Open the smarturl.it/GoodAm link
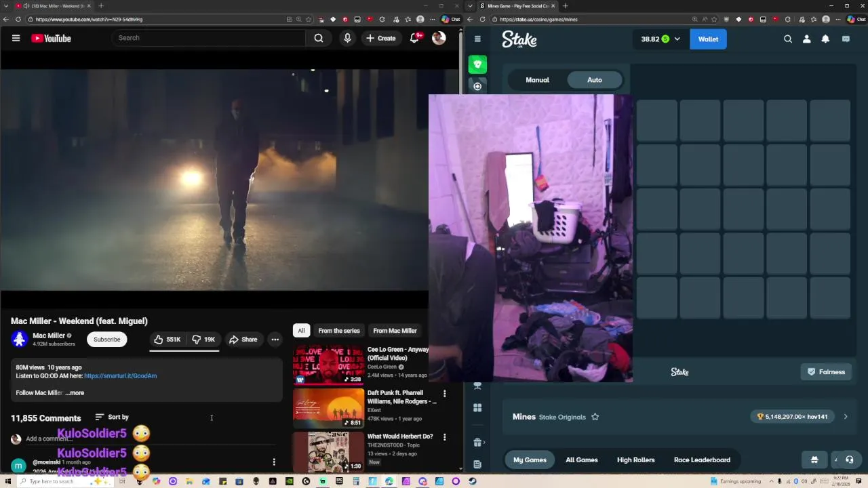 pos(121,375)
